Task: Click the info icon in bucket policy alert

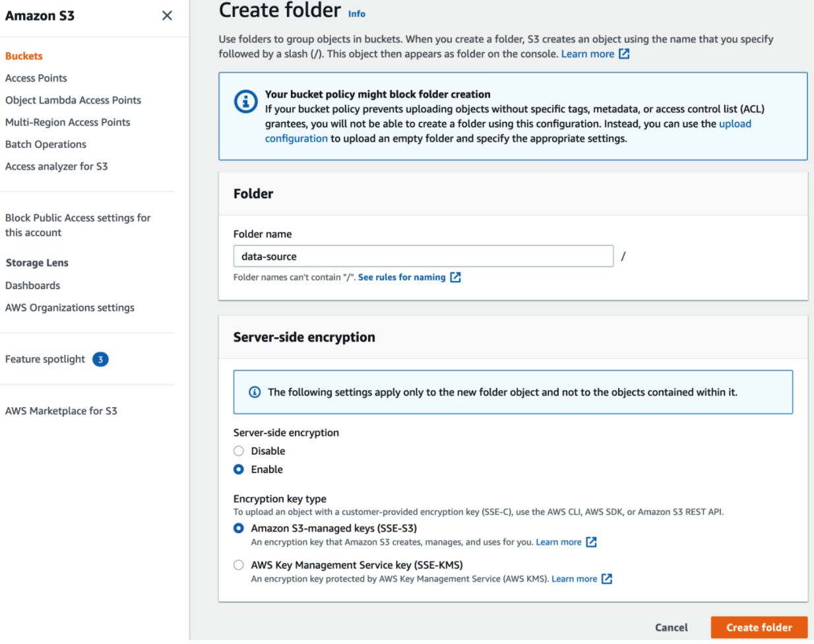Action: 246,101
